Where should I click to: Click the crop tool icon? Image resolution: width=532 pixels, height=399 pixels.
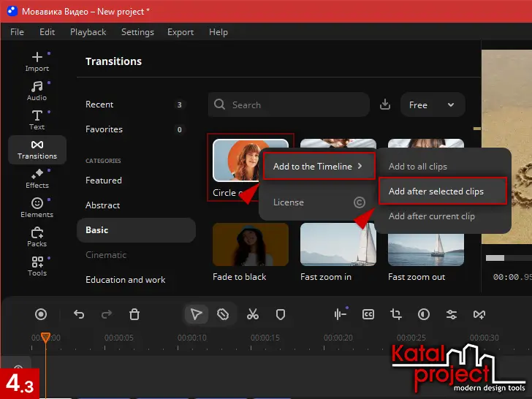[396, 314]
